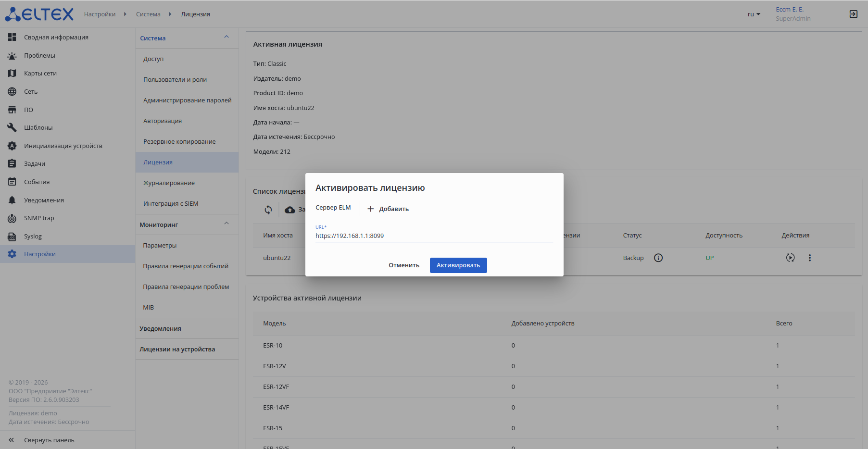Open Лицензии на устройства section
Viewport: 868px width, 449px height.
(177, 349)
